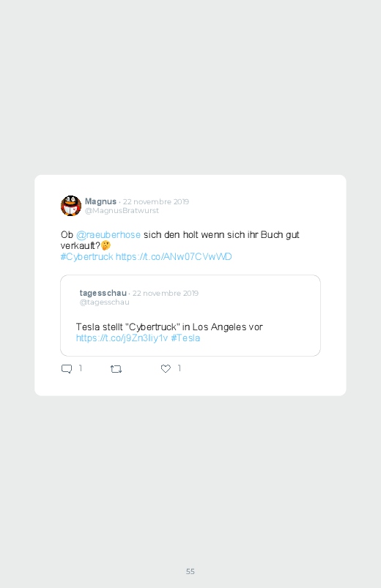Open the #Tesla hashtag
The image size is (381, 588).
point(185,338)
